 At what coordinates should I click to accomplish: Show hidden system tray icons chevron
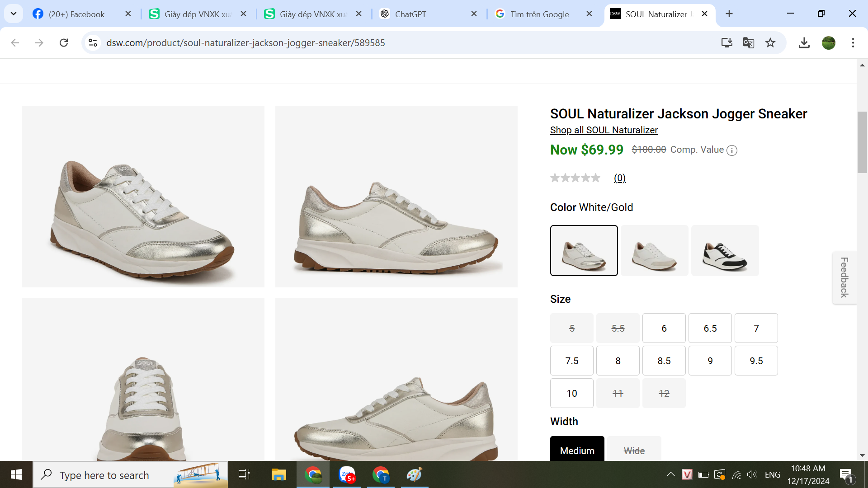coord(670,474)
